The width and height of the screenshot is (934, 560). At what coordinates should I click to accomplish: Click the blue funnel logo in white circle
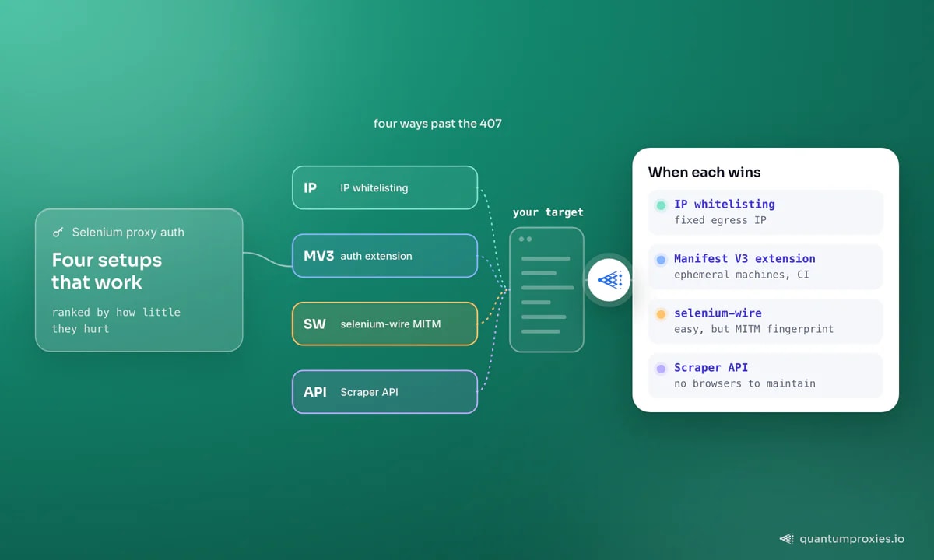609,280
